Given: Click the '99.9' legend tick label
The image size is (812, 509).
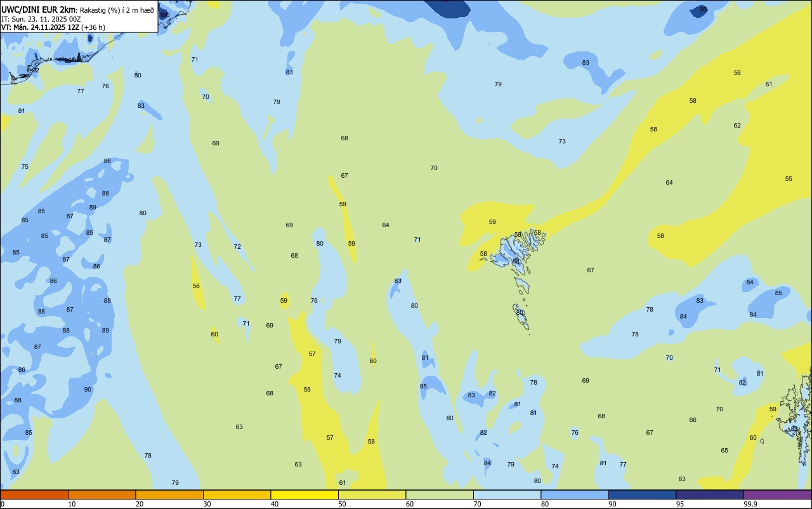Looking at the screenshot, I should coord(751,504).
